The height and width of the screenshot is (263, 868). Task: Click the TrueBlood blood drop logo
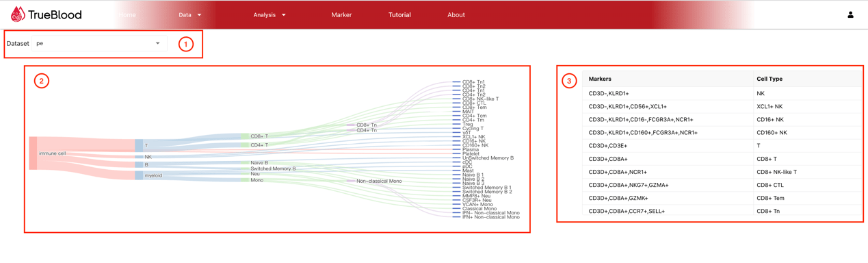[17, 14]
